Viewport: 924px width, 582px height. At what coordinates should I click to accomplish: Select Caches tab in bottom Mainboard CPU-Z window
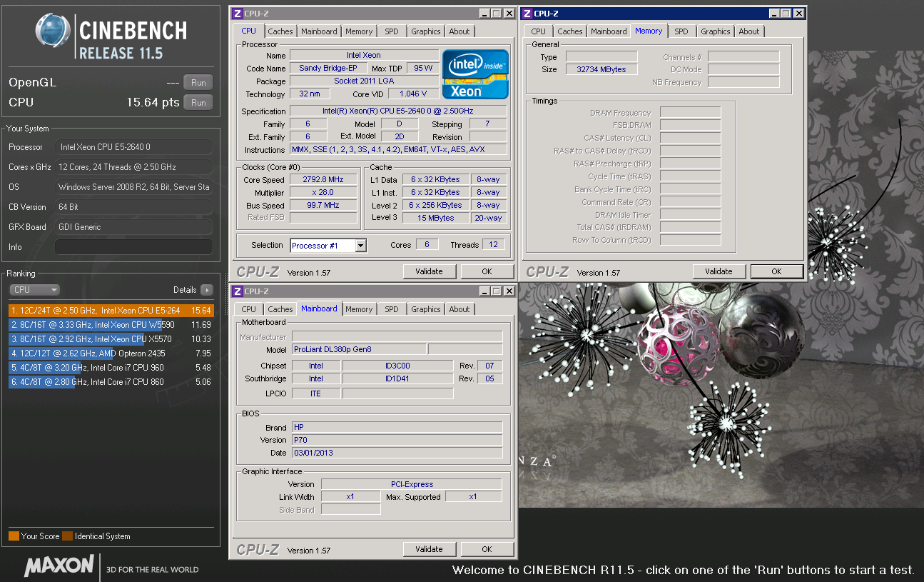tap(280, 309)
